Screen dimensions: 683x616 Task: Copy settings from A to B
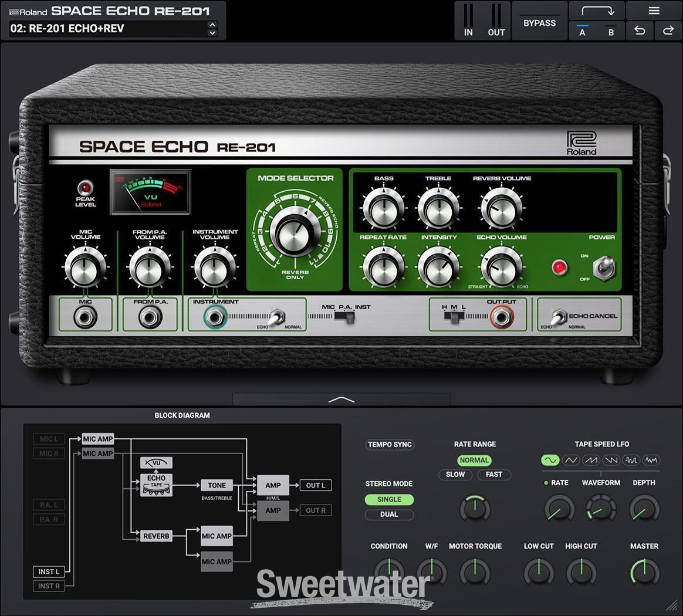(596, 11)
